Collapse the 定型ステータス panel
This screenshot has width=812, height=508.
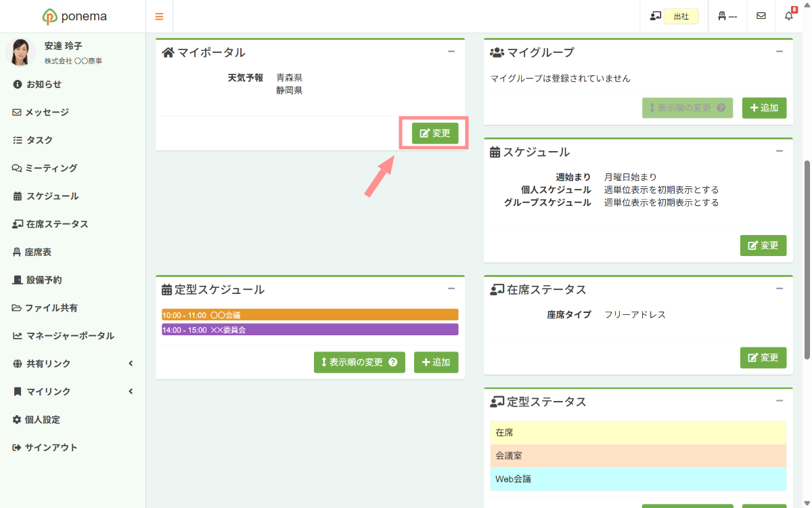[x=780, y=401]
